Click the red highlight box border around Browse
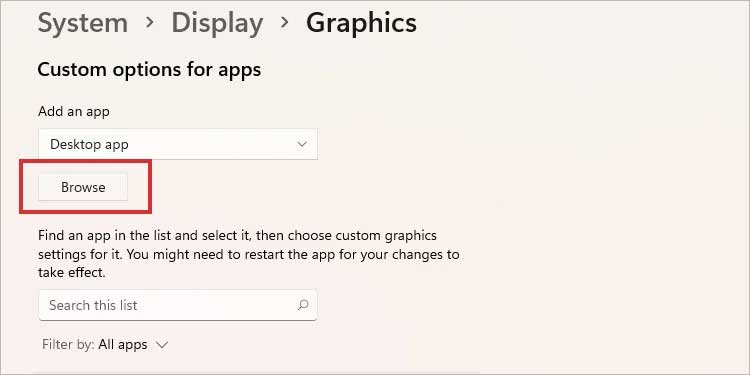This screenshot has height=375, width=750. pyautogui.click(x=86, y=162)
